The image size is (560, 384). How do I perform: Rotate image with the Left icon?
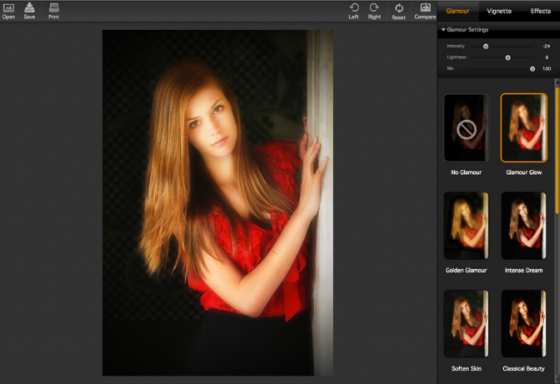[x=354, y=11]
